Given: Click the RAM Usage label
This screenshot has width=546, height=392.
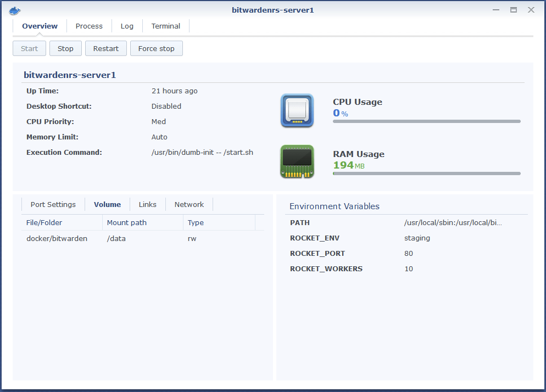Looking at the screenshot, I should click(x=359, y=154).
